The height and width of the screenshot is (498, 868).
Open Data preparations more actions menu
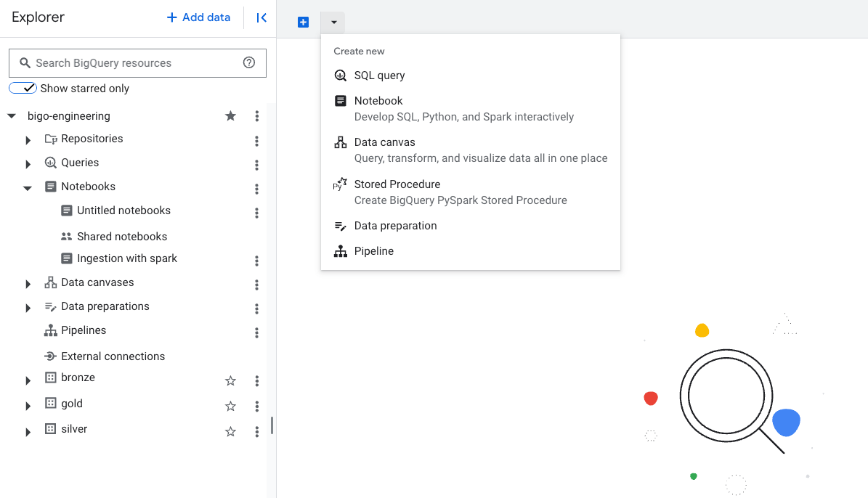coord(257,309)
